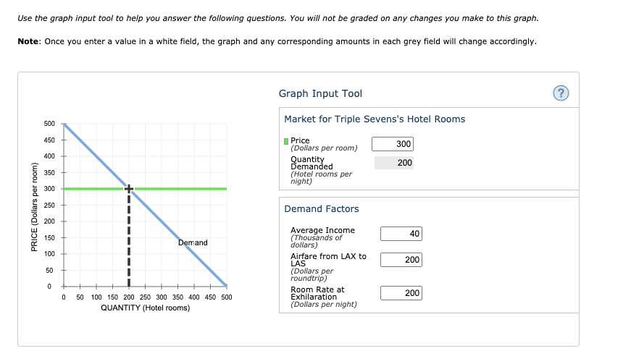
Task: Click the demand curve endpoint at quantity 500
Action: (x=226, y=285)
